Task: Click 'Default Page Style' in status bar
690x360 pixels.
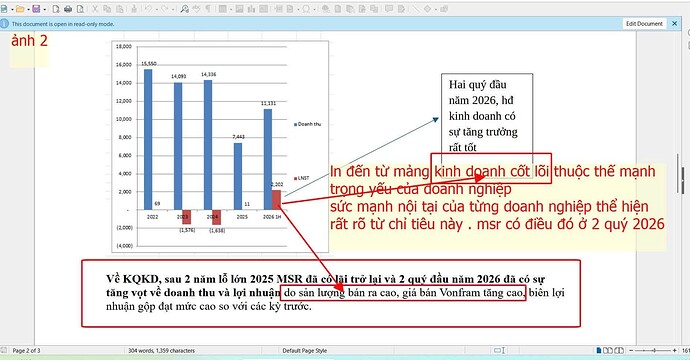Action: tap(305, 351)
